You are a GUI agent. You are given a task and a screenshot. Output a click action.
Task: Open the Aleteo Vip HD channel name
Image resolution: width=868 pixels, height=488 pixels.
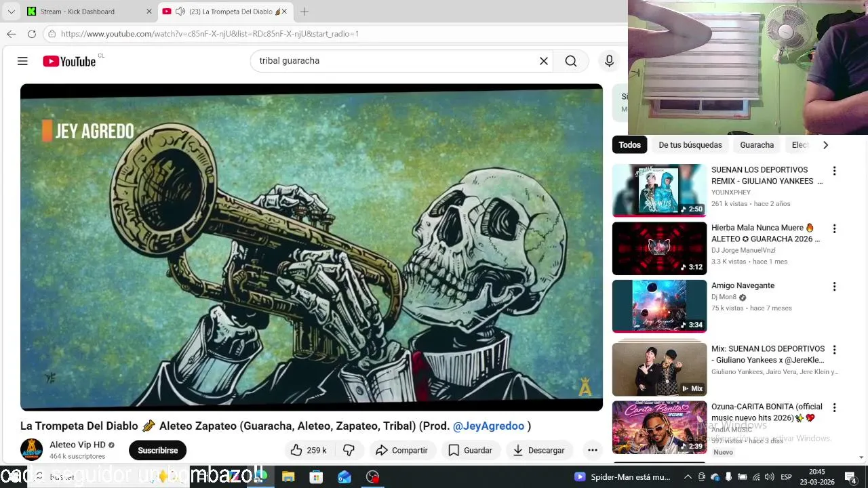click(x=77, y=445)
